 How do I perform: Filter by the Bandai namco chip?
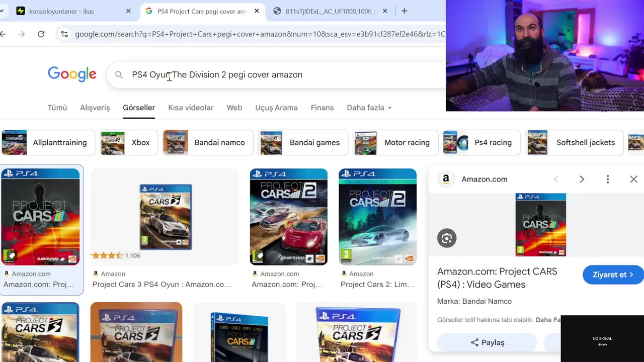pos(208,142)
